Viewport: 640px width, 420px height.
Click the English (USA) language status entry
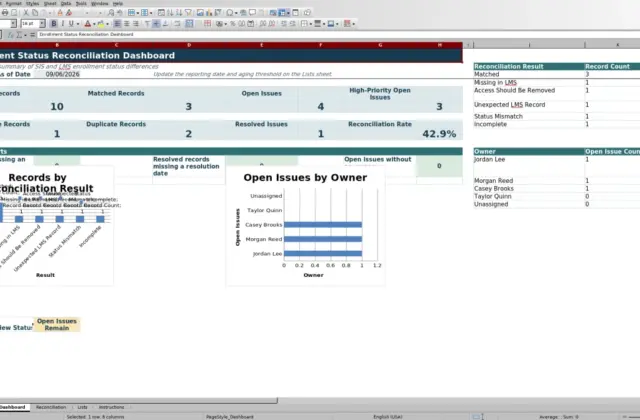388,417
